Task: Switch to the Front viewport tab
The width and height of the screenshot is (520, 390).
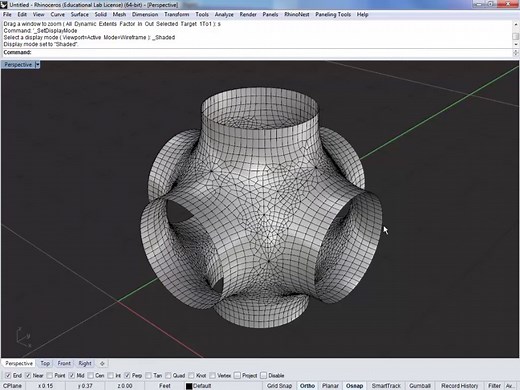Action: tap(64, 363)
